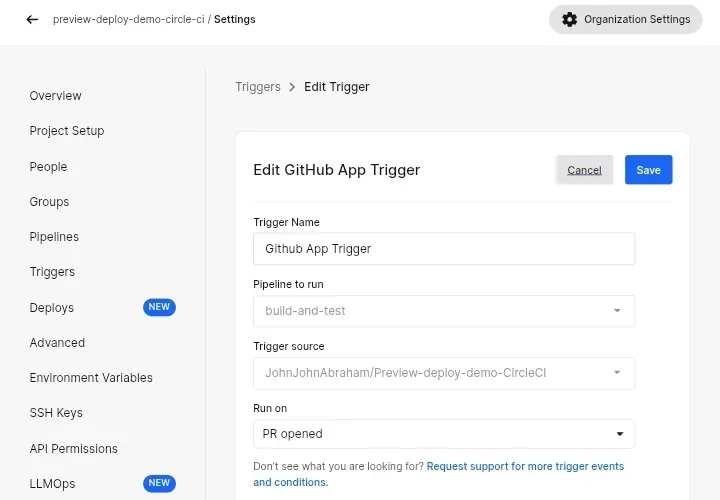The height and width of the screenshot is (500, 720).
Task: Go to Environment Variables
Action: pos(91,377)
